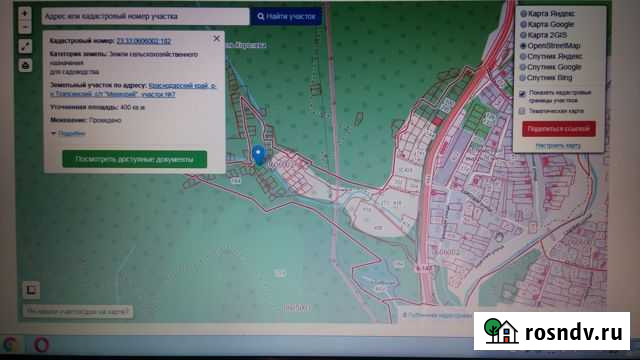Select the Карта Яндекс radio option
This screenshot has width=640, height=360.
tap(523, 13)
